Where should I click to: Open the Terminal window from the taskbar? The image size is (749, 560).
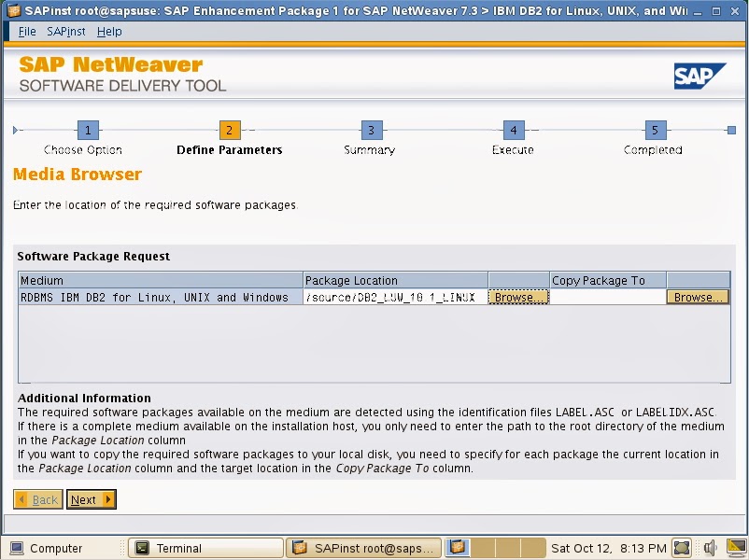tap(205, 548)
